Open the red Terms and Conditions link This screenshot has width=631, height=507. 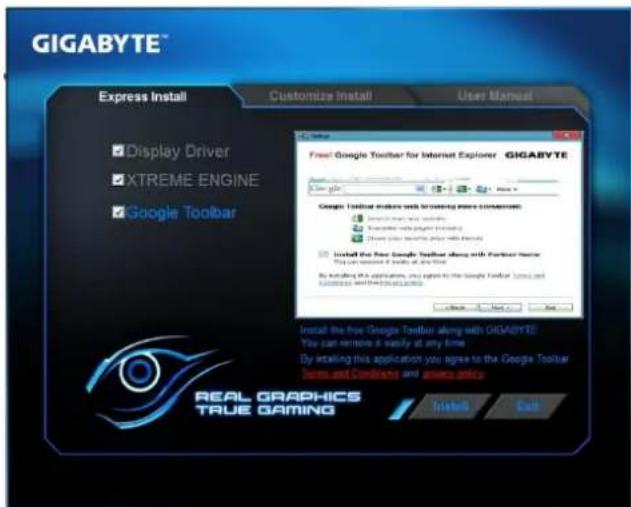click(x=350, y=374)
